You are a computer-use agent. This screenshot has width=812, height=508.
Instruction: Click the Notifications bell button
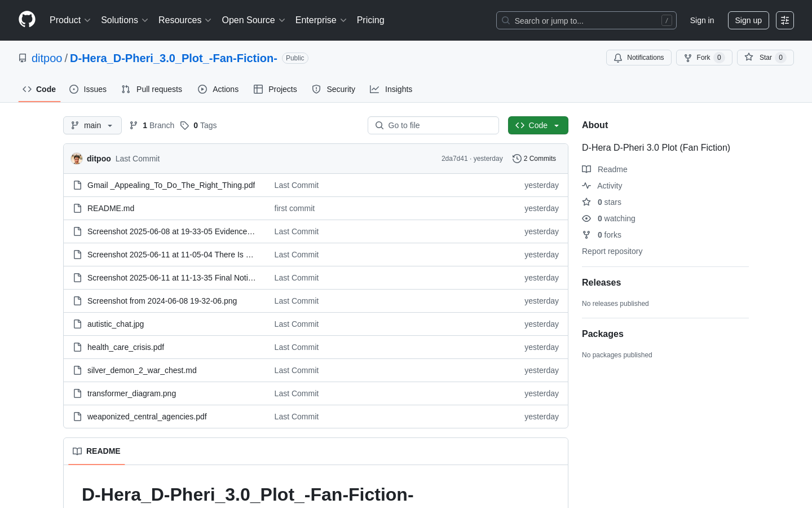pyautogui.click(x=638, y=58)
